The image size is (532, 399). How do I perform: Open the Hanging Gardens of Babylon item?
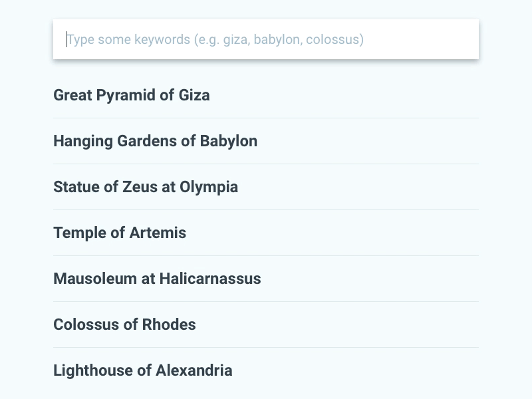(x=156, y=141)
